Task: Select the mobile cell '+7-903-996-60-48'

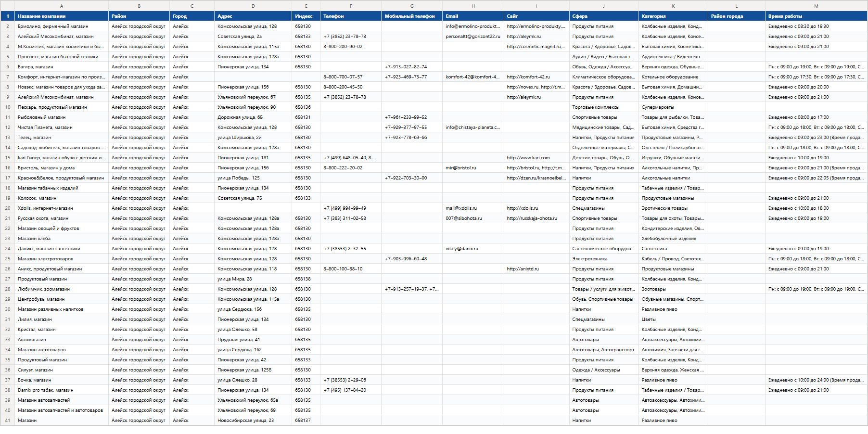Action: pos(412,259)
